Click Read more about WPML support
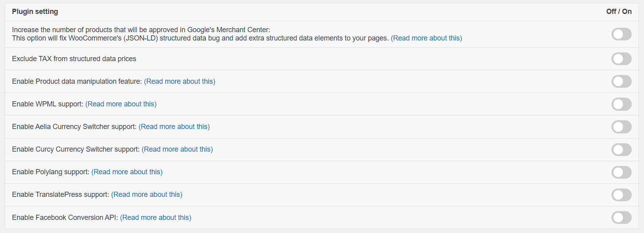 coord(121,104)
